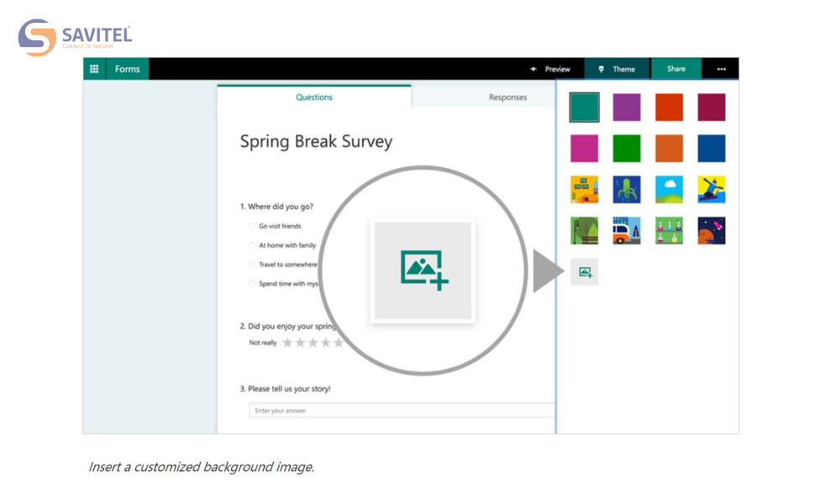Open the more options ellipsis menu
The image size is (840, 504).
tap(722, 69)
